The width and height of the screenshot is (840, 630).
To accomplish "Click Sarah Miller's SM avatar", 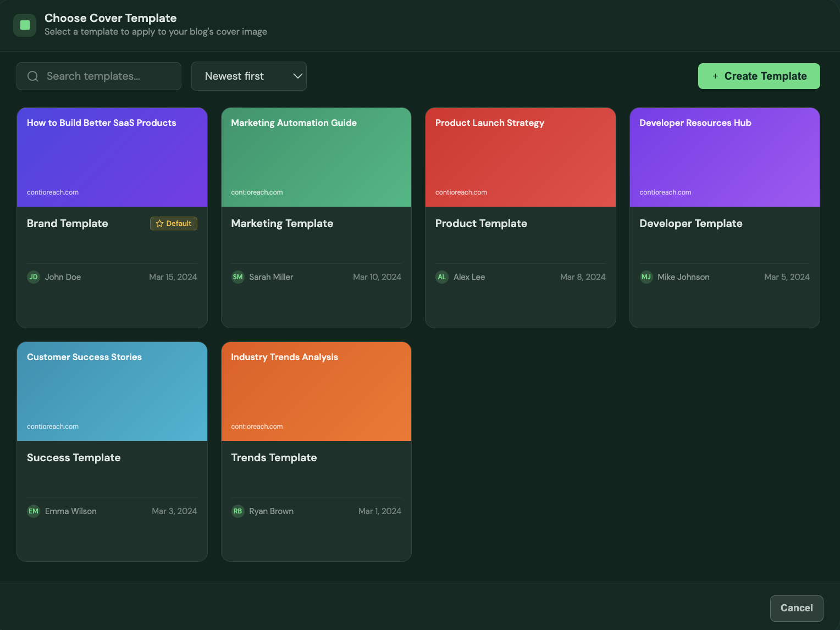I will [237, 277].
